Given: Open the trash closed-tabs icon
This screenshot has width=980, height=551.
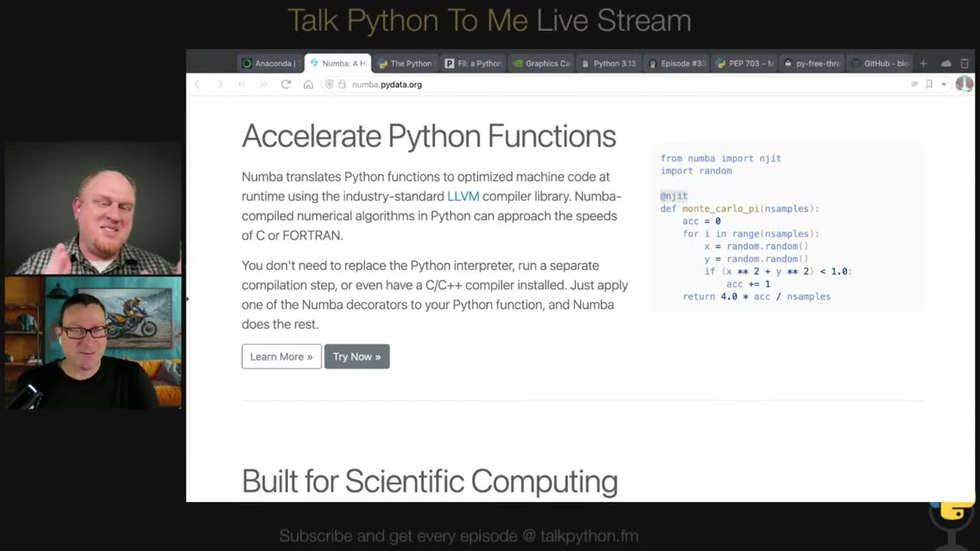Looking at the screenshot, I should (965, 64).
